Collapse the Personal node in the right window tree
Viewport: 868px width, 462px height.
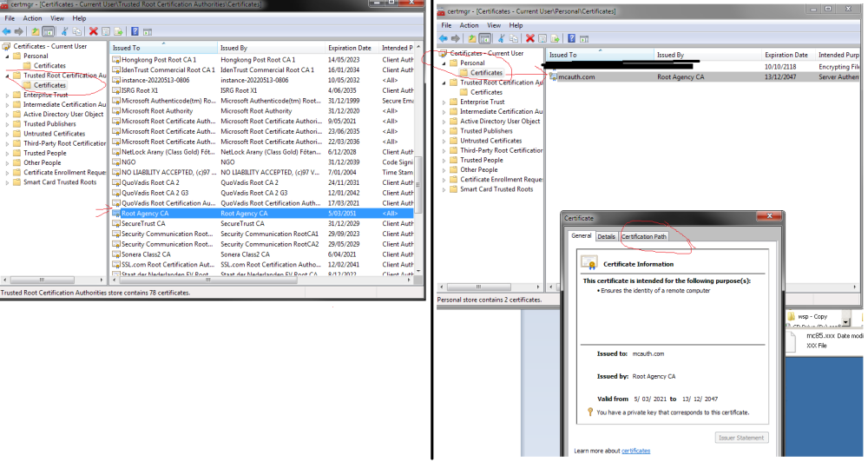click(x=444, y=63)
